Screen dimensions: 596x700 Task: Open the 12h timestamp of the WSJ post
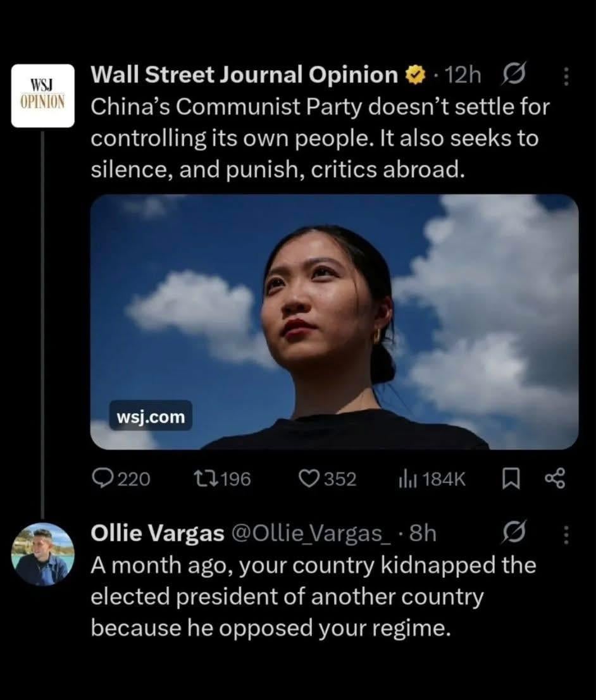coord(463,76)
